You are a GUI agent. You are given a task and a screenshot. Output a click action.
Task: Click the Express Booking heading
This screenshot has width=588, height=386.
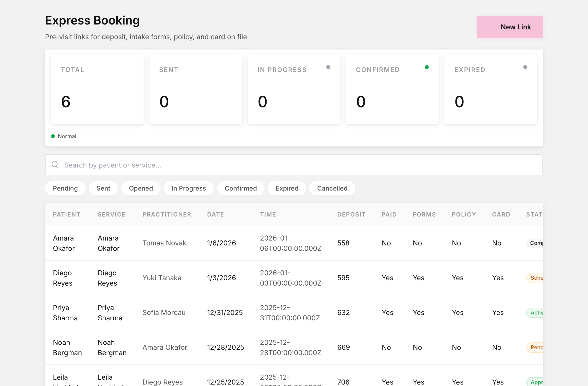pos(92,20)
